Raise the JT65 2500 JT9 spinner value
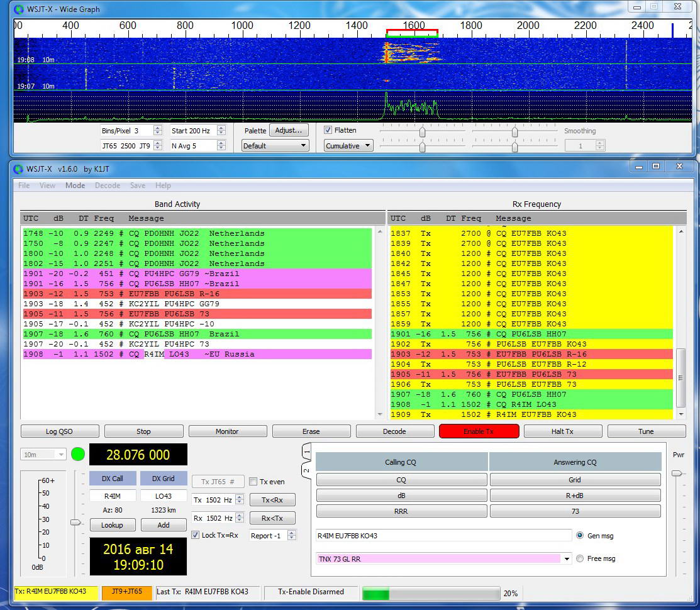The height and width of the screenshot is (610, 700). [158, 143]
